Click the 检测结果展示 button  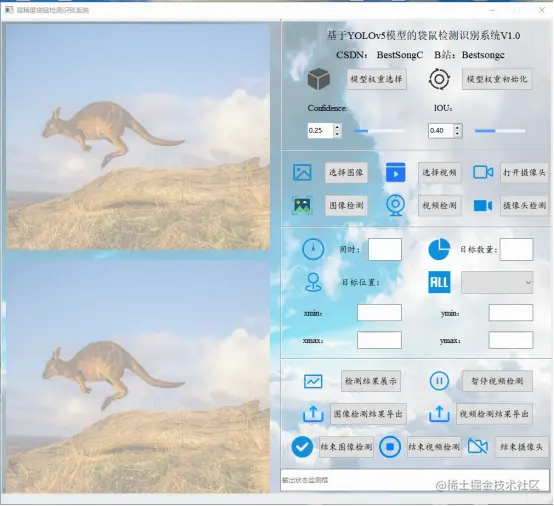coord(371,381)
